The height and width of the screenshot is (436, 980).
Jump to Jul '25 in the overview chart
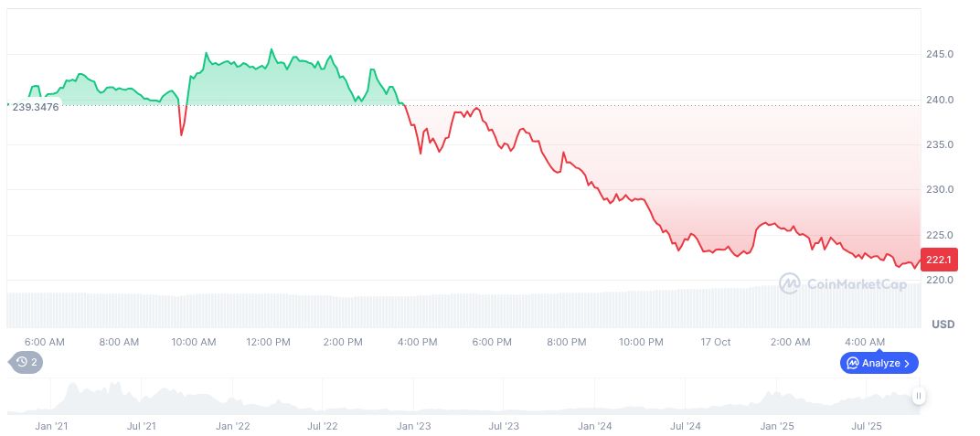866,426
